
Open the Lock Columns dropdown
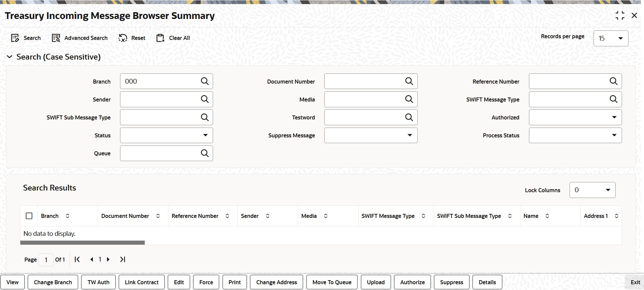(x=592, y=190)
